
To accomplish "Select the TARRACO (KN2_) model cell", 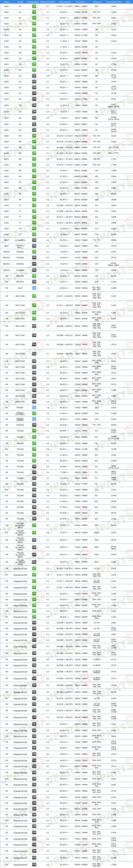I will coord(20,246).
